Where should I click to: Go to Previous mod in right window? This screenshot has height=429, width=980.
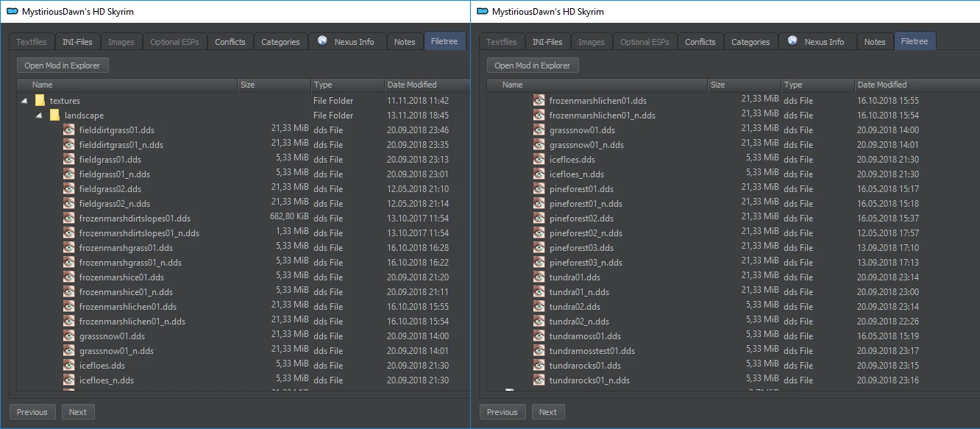503,412
